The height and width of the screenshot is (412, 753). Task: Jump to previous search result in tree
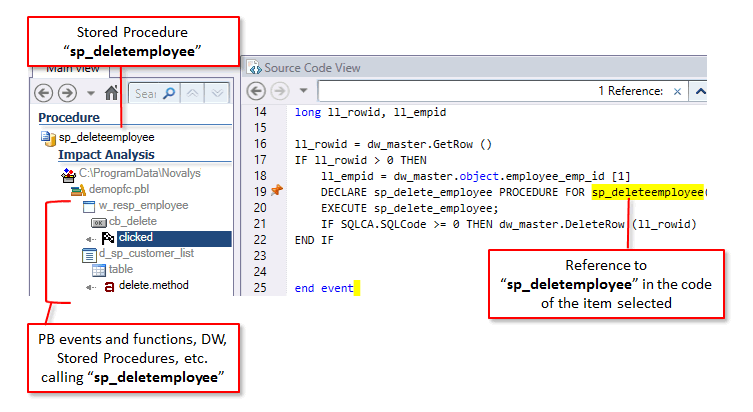tap(194, 93)
